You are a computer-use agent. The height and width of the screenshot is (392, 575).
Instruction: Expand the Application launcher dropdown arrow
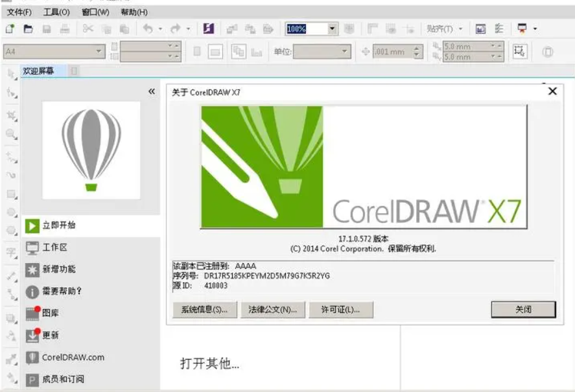point(535,29)
